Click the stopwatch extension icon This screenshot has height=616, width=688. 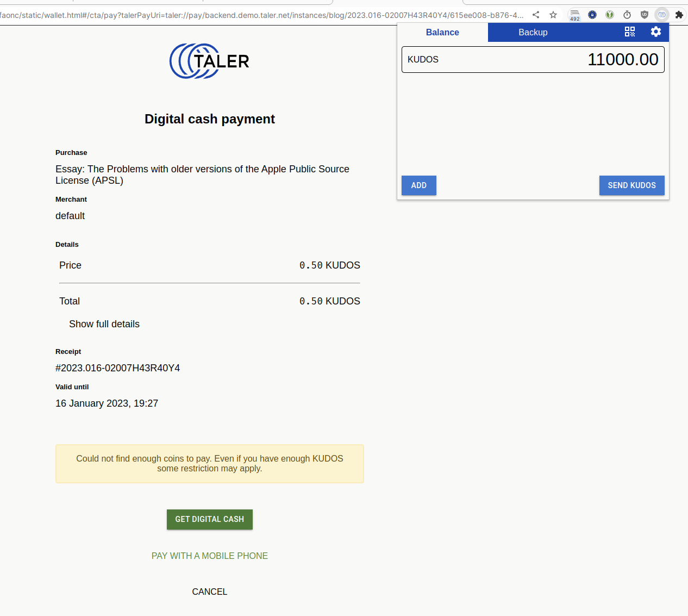point(627,15)
